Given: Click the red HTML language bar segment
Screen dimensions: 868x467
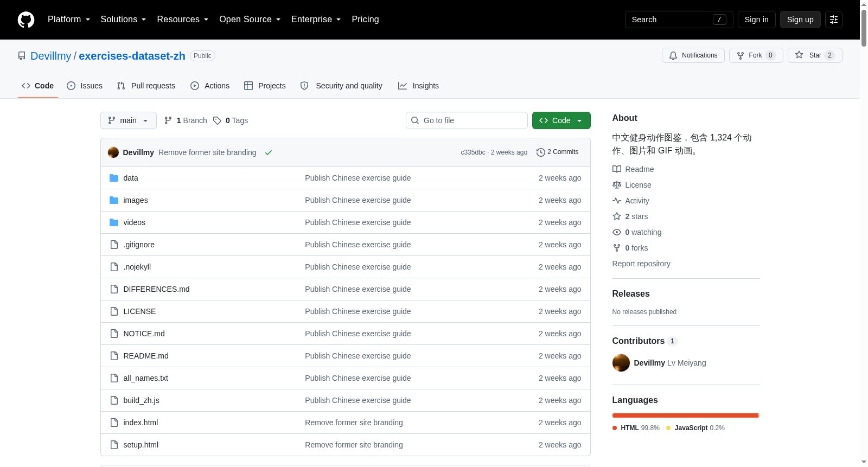Looking at the screenshot, I should pos(685,415).
